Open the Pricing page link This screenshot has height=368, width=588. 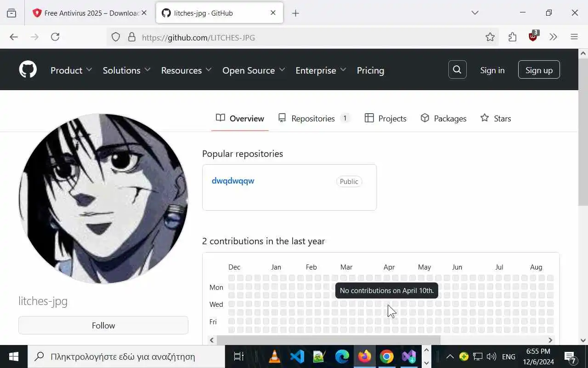[x=370, y=70]
